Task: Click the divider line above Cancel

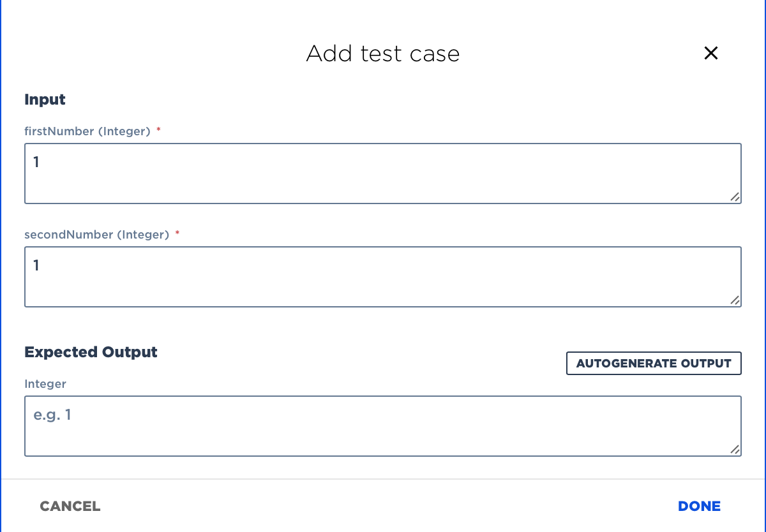Action: point(383,479)
